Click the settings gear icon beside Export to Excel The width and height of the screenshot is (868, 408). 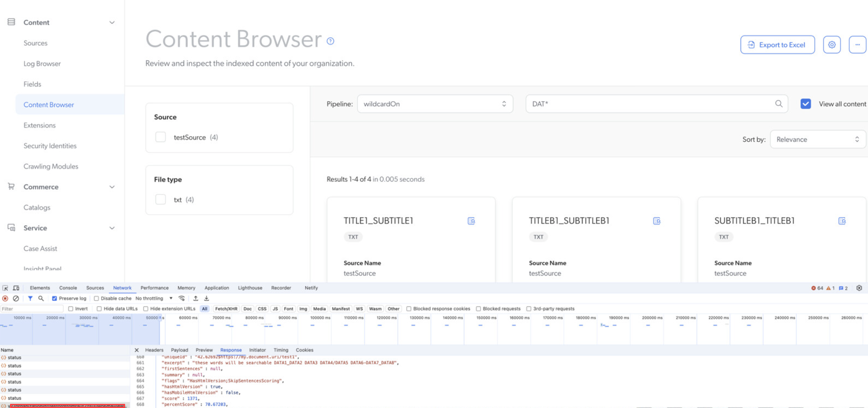point(832,45)
